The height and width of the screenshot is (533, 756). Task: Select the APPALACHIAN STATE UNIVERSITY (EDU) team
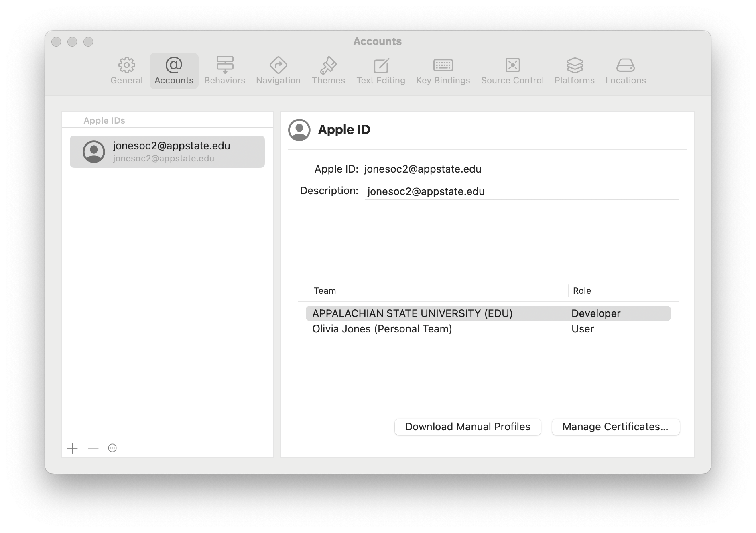pos(488,313)
